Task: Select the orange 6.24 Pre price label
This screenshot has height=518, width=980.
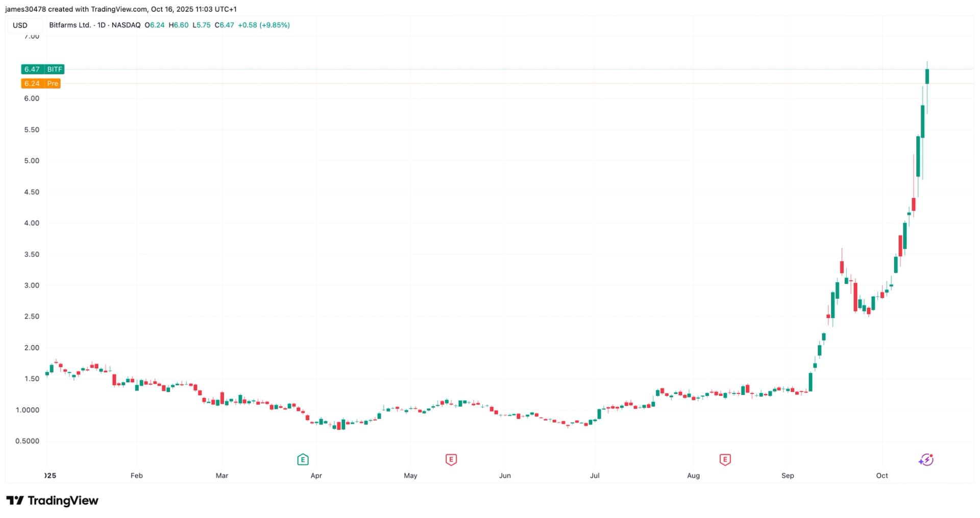Action: [41, 84]
